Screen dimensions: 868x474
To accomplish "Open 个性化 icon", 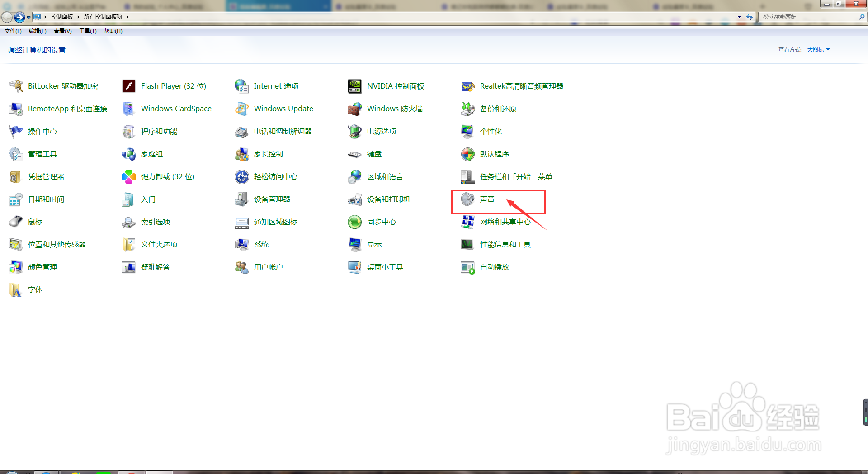I will (x=468, y=131).
